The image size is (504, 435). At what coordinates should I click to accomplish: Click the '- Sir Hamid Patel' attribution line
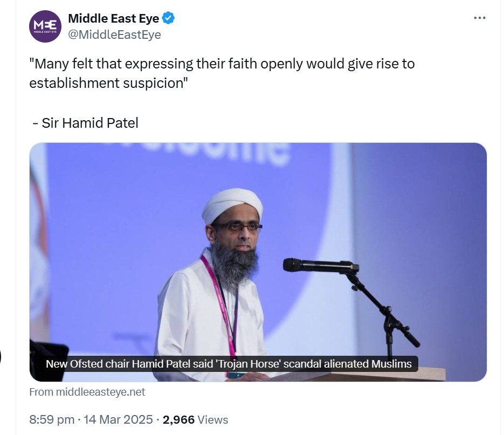click(85, 123)
